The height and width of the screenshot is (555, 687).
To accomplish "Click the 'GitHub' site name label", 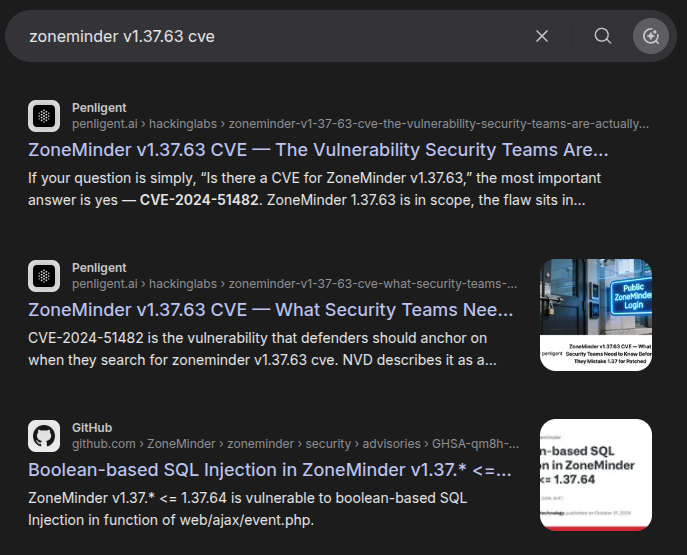I will [92, 428].
